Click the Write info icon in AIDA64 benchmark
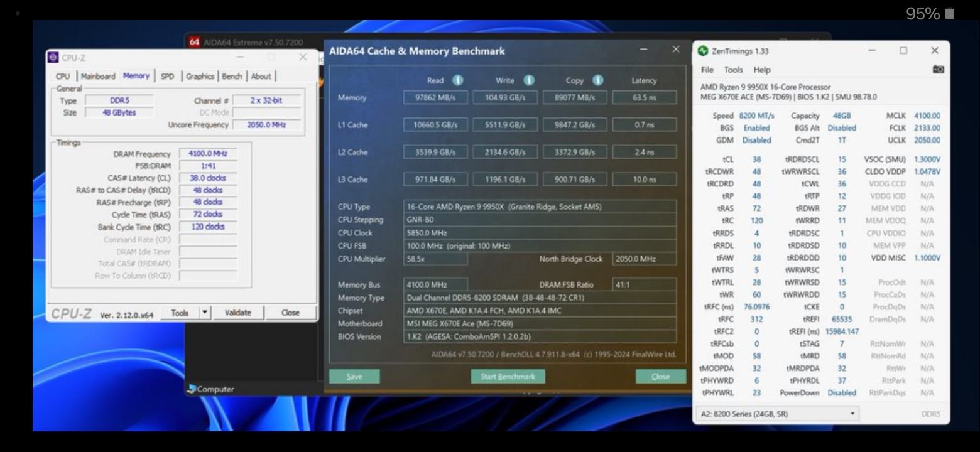The width and height of the screenshot is (980, 452). click(x=529, y=80)
